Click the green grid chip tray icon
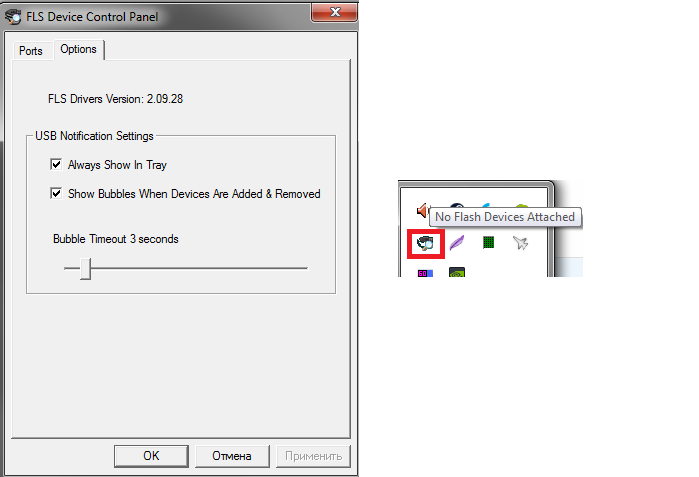 (x=489, y=243)
